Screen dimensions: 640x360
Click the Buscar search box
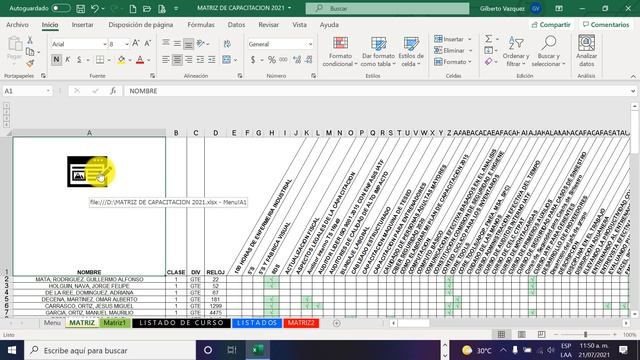coord(387,8)
